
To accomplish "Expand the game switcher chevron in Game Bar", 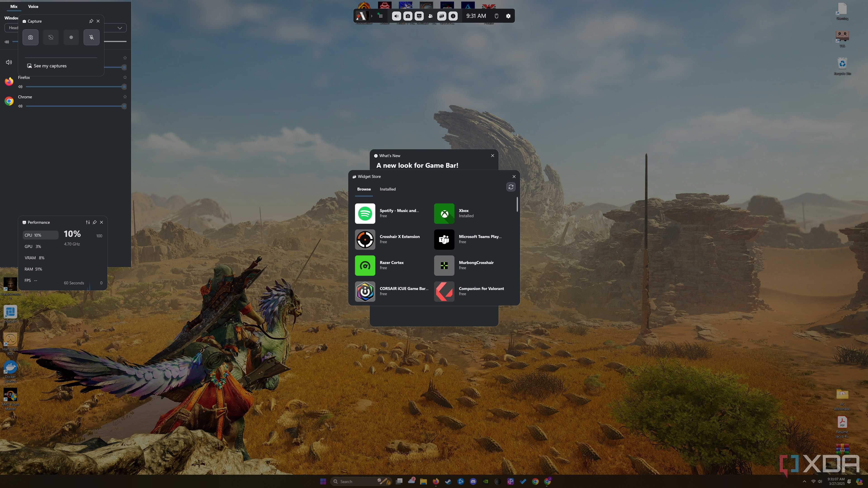I will pos(371,16).
